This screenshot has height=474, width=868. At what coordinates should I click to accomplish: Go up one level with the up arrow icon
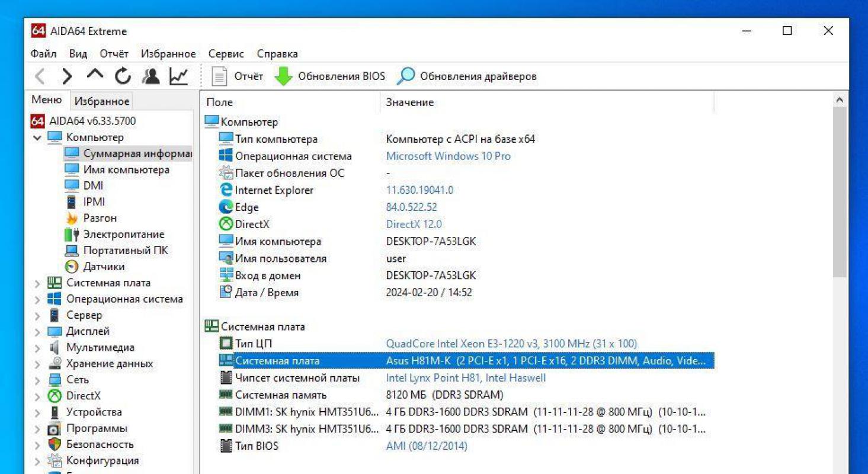pyautogui.click(x=95, y=76)
